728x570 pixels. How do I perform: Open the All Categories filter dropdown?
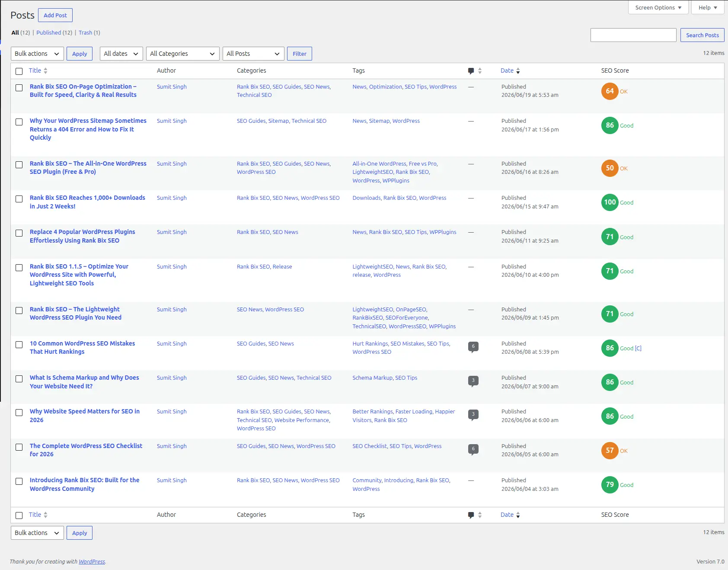(183, 54)
